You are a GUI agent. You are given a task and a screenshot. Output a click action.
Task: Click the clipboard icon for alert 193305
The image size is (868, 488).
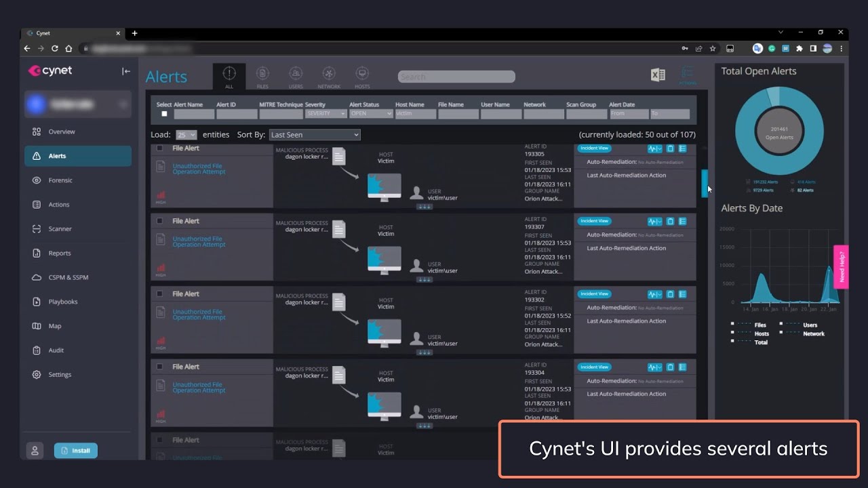[x=670, y=148]
